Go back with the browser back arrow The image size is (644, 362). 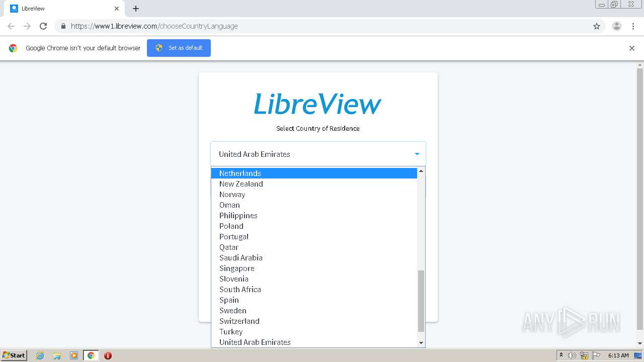coord(11,26)
